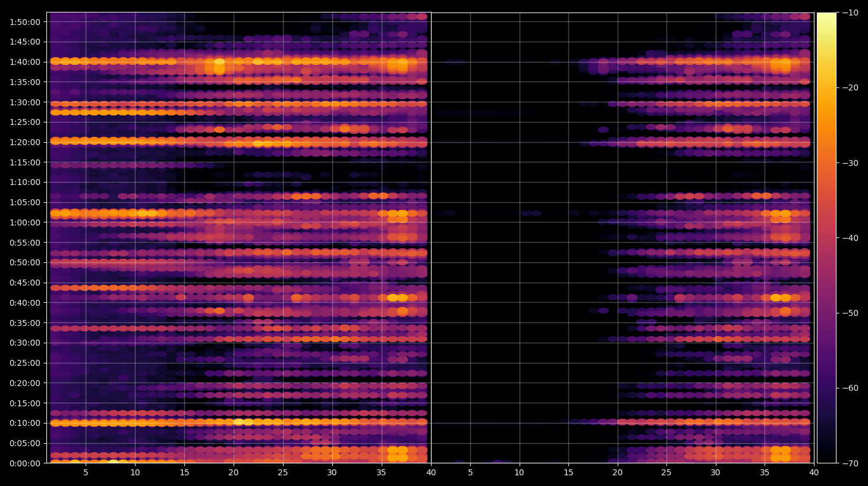
Task: Click the 1:45:00 y-axis tick label
Action: coord(25,42)
